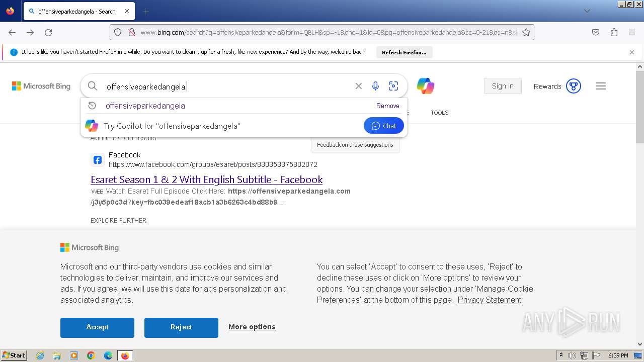Show hidden tray icons arrow
Image resolution: width=644 pixels, height=362 pixels.
click(x=561, y=355)
